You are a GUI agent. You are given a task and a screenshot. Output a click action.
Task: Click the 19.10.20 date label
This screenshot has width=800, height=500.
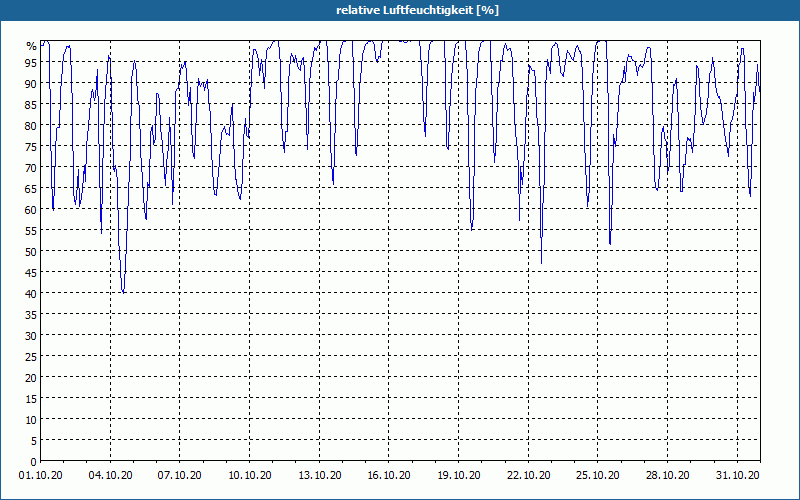pyautogui.click(x=459, y=476)
